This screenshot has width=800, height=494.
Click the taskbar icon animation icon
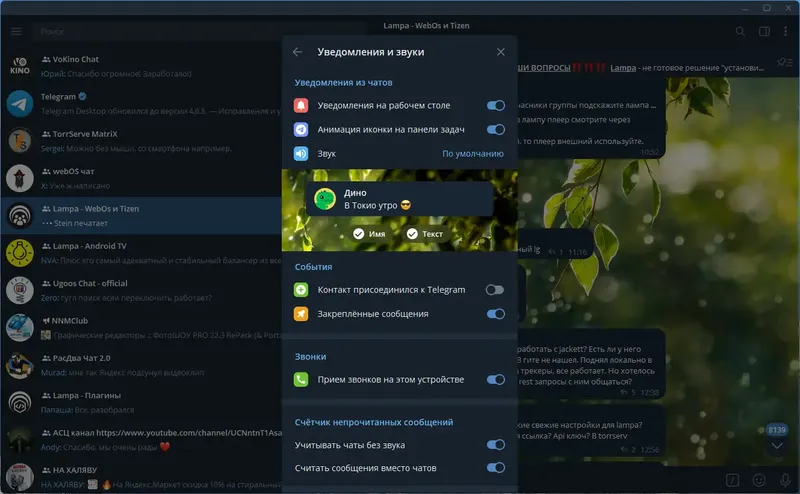(301, 130)
